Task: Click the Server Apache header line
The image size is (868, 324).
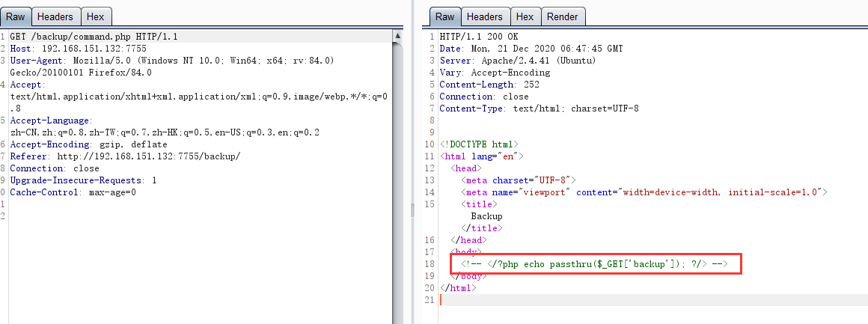Action: (517, 61)
